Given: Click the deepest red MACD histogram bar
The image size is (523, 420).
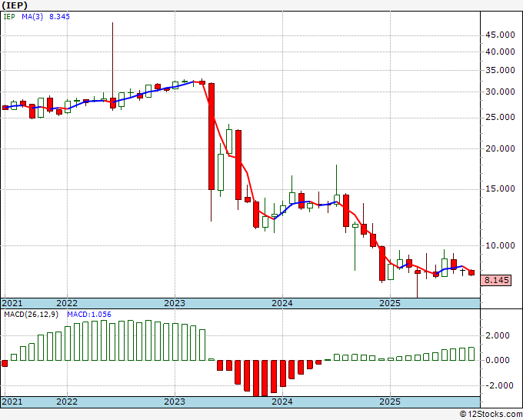Looking at the screenshot, I should click(256, 378).
